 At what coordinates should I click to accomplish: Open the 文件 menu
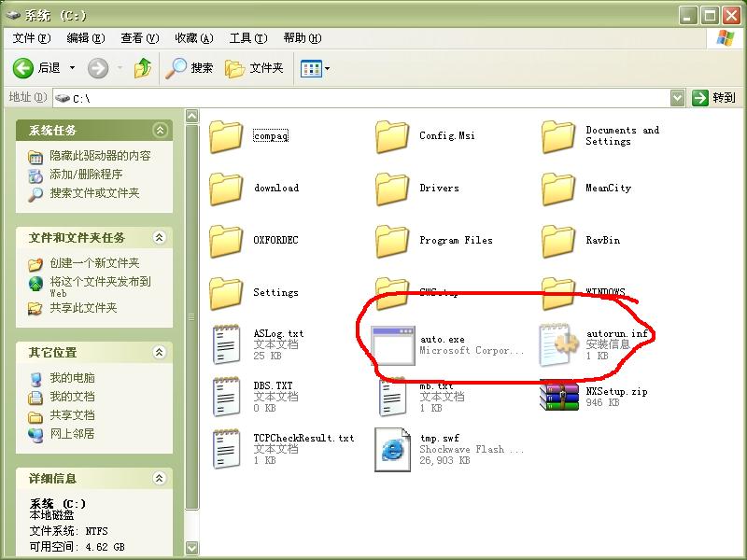[x=32, y=38]
